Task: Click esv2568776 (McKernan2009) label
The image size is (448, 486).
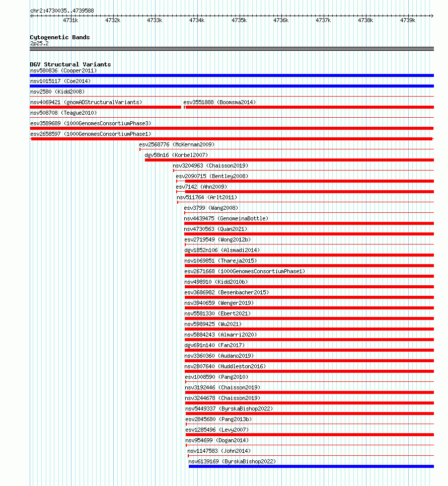Action: click(177, 144)
